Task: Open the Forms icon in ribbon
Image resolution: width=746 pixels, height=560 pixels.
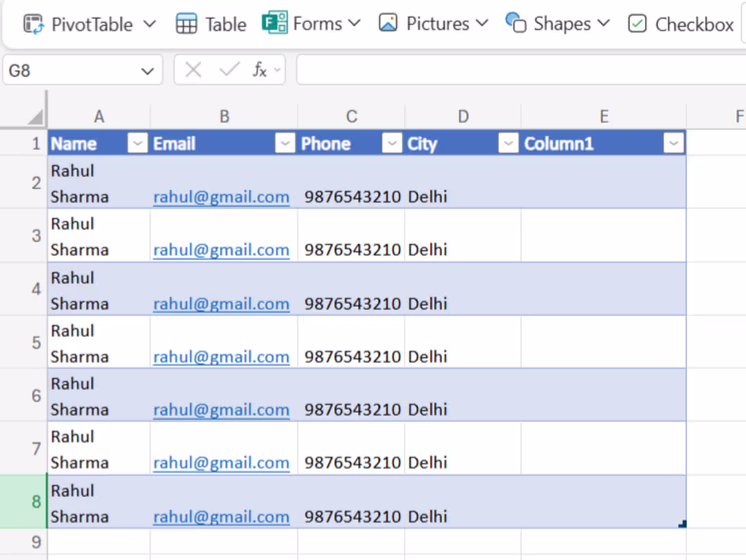Action: [274, 24]
